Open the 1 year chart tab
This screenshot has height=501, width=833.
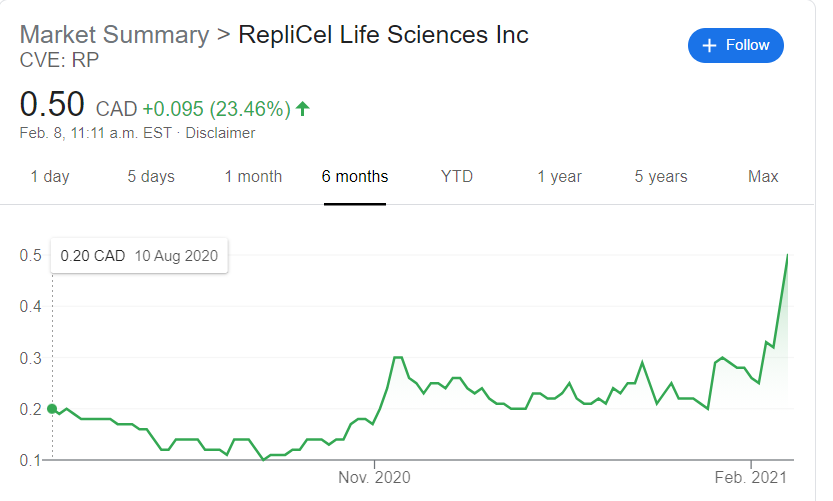(559, 177)
